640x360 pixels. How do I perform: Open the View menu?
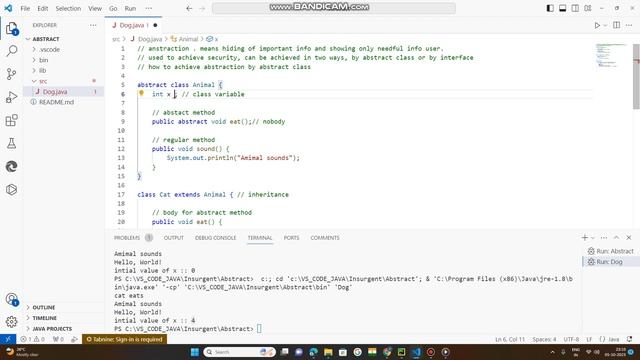click(x=95, y=8)
